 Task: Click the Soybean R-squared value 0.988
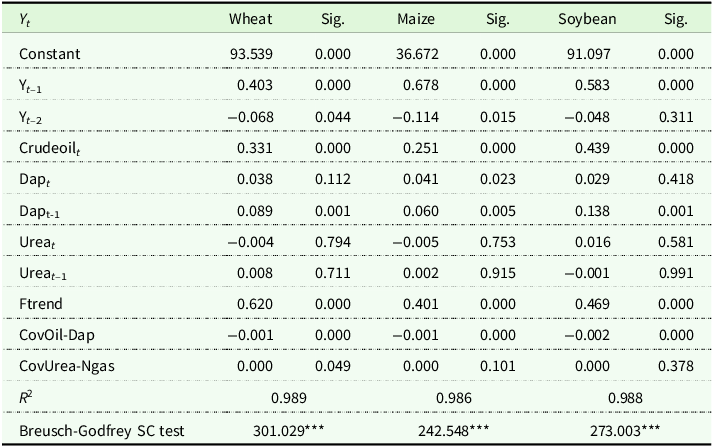pos(626,399)
